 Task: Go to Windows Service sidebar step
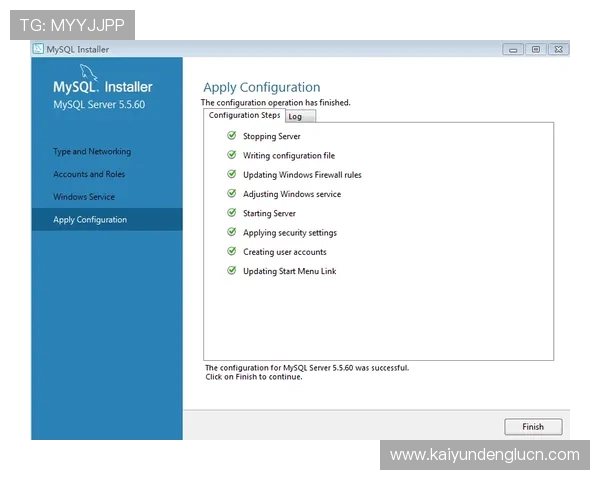84,197
